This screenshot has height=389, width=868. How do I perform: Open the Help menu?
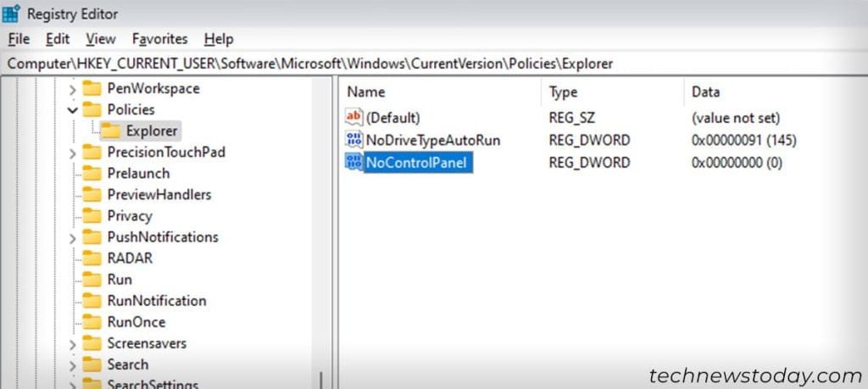[x=219, y=39]
